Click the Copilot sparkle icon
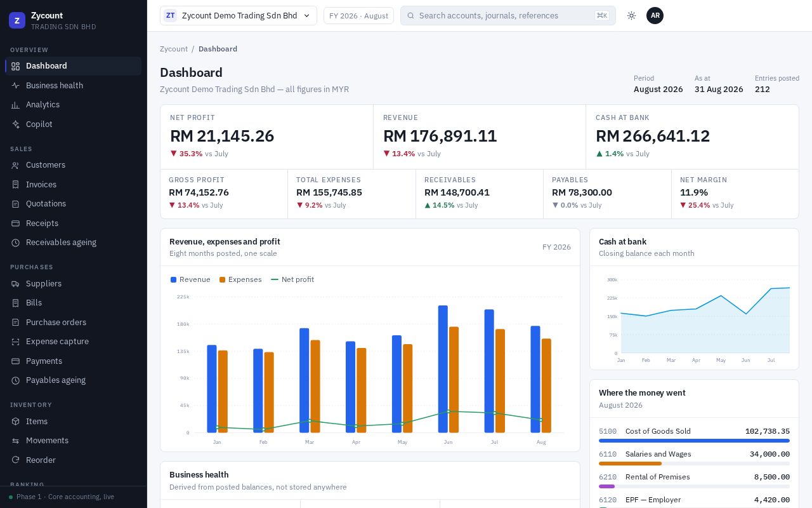 (x=16, y=124)
